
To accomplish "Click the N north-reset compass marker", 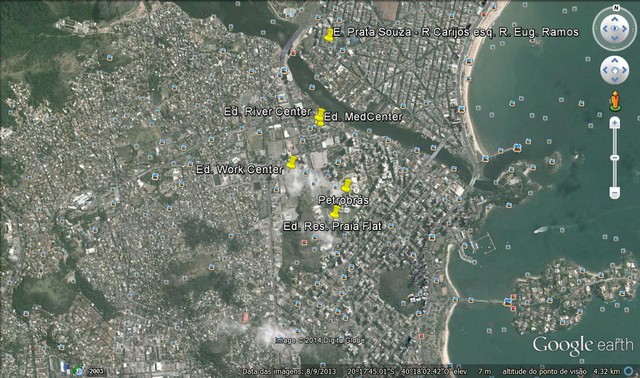I will [616, 8].
